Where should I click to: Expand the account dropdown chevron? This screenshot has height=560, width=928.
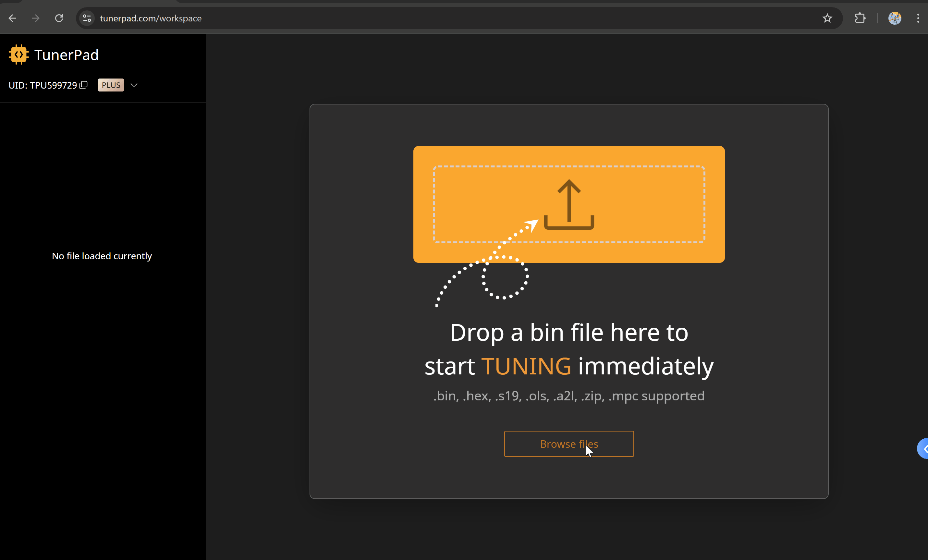click(x=134, y=85)
